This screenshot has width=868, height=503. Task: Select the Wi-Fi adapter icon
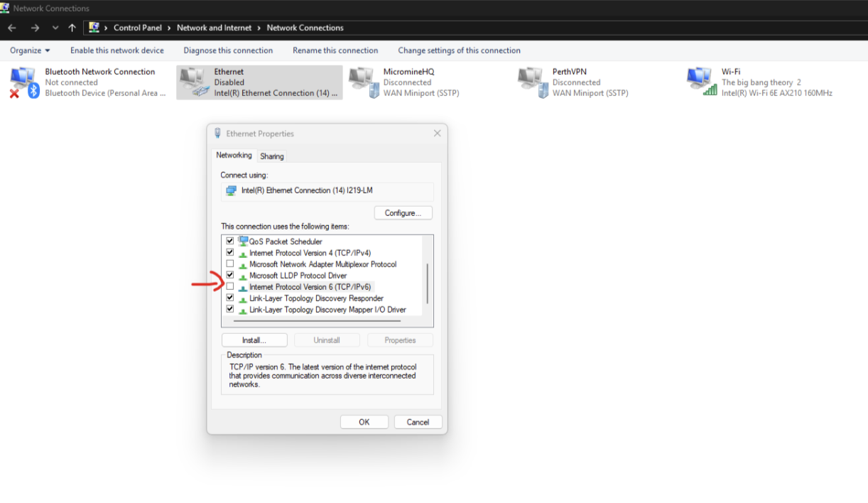tap(700, 80)
